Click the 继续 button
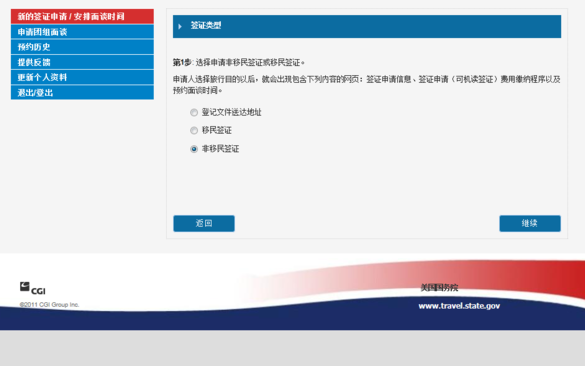The image size is (585, 366). click(530, 223)
